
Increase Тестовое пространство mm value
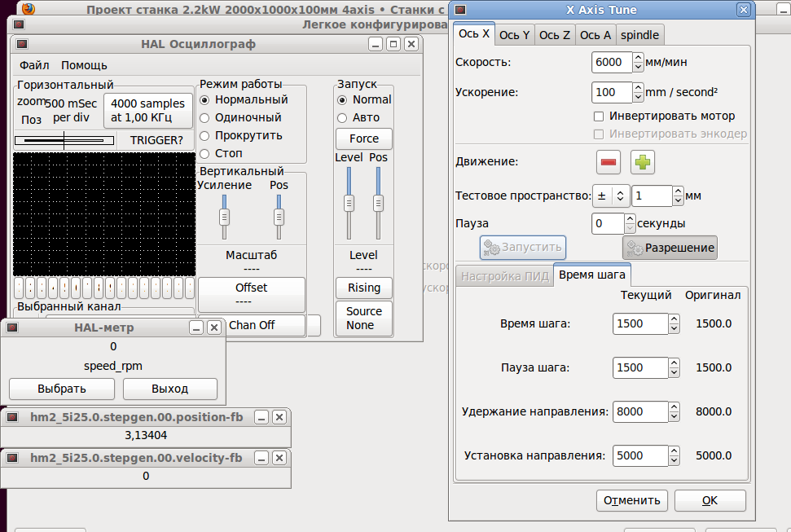click(678, 191)
